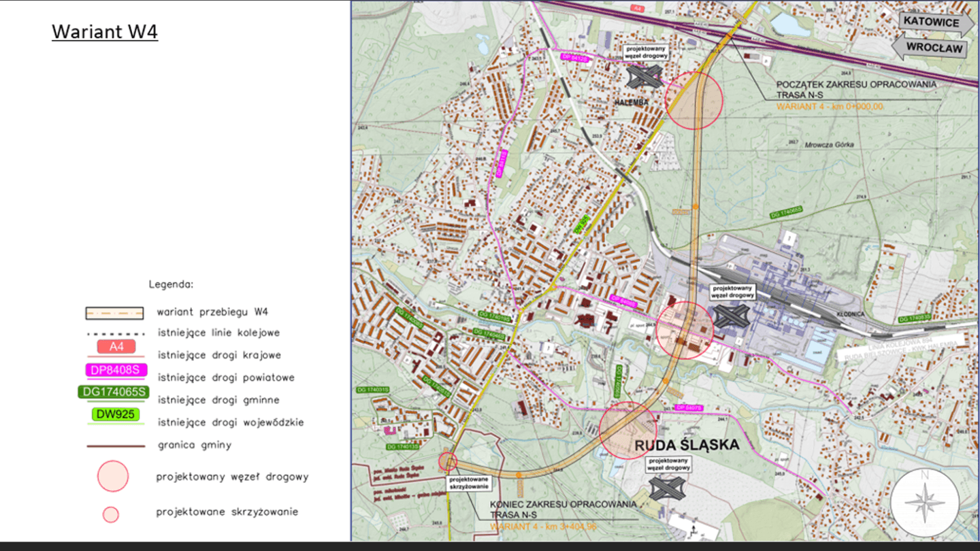Screen dimensions: 980x551
Task: Click the red A4 badge in the legend
Action: point(117,347)
